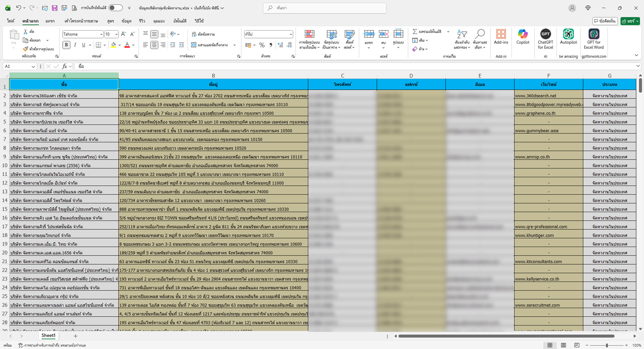
Task: Open www.360dsearch.net cell link
Action: point(536,96)
